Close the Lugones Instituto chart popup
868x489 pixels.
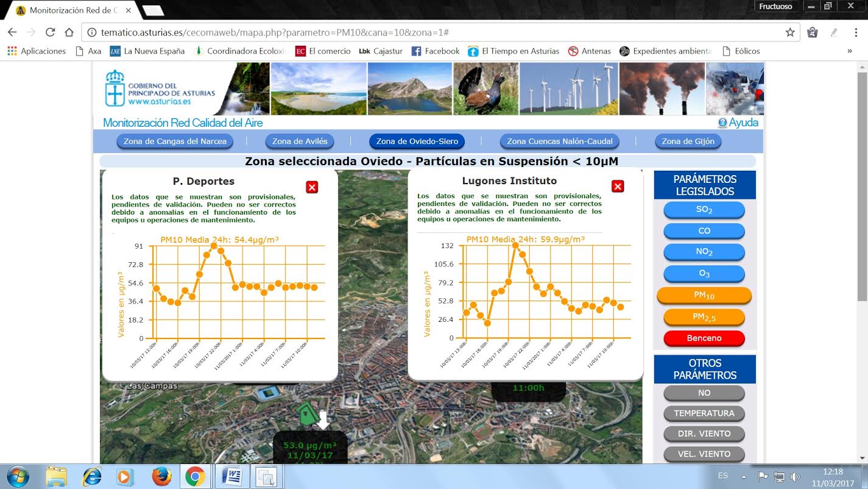point(617,187)
